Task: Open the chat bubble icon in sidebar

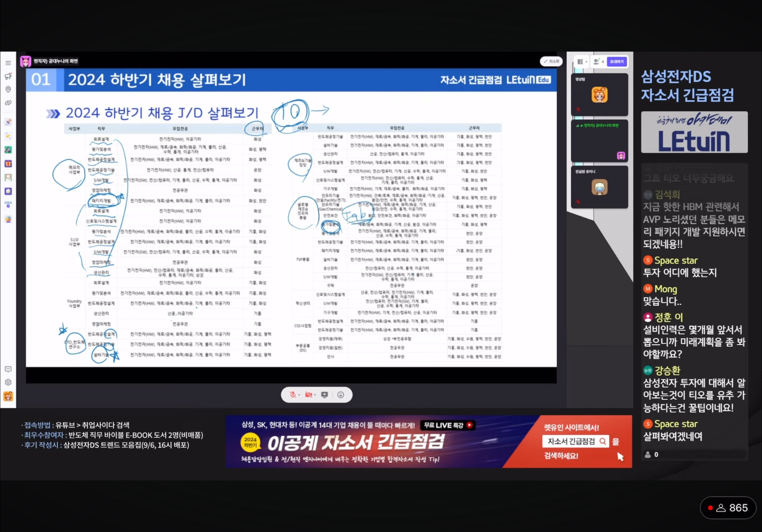Action: [8, 369]
